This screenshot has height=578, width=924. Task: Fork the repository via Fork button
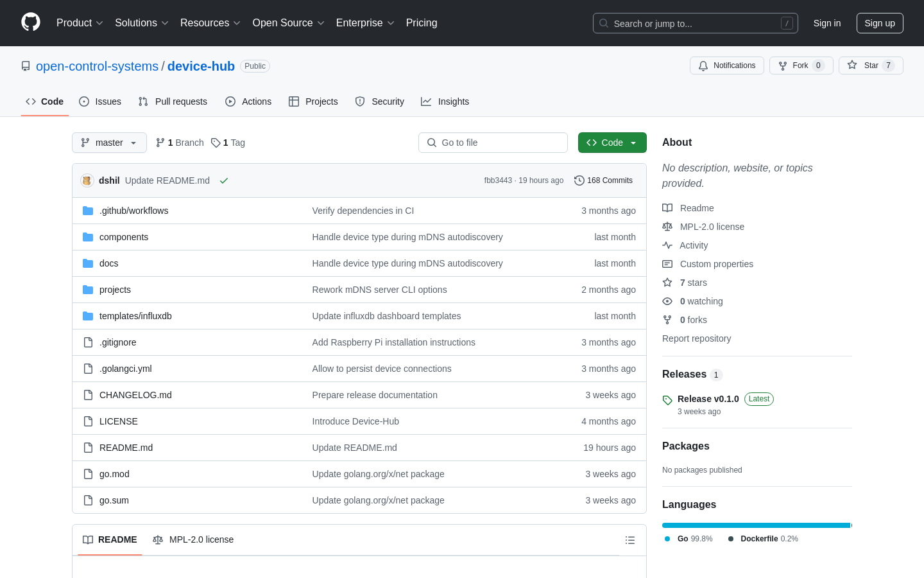pos(801,66)
